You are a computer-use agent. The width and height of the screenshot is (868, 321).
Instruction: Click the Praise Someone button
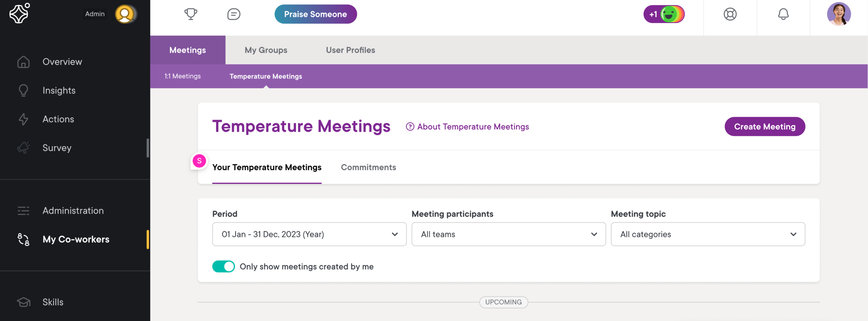[315, 14]
